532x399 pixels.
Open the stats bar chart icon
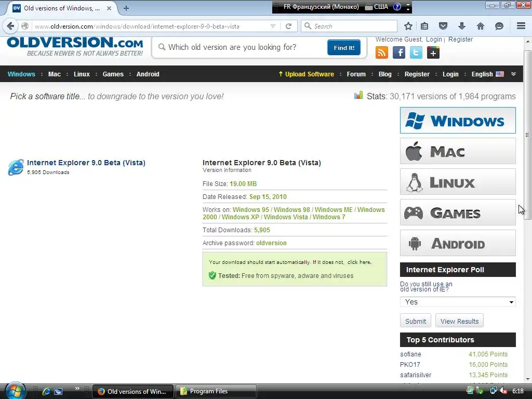(x=358, y=96)
